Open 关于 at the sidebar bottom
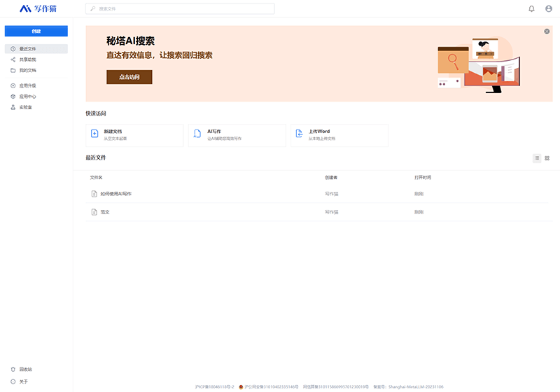Screen dimensions: 560x392 23,381
